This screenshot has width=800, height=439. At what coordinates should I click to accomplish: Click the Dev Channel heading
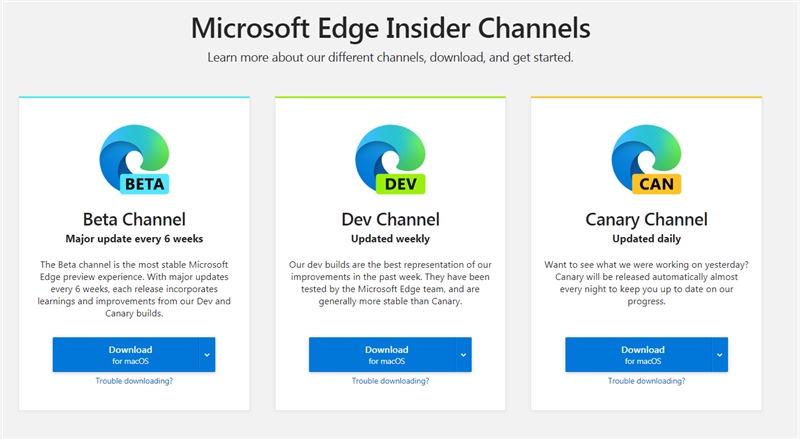(x=390, y=219)
